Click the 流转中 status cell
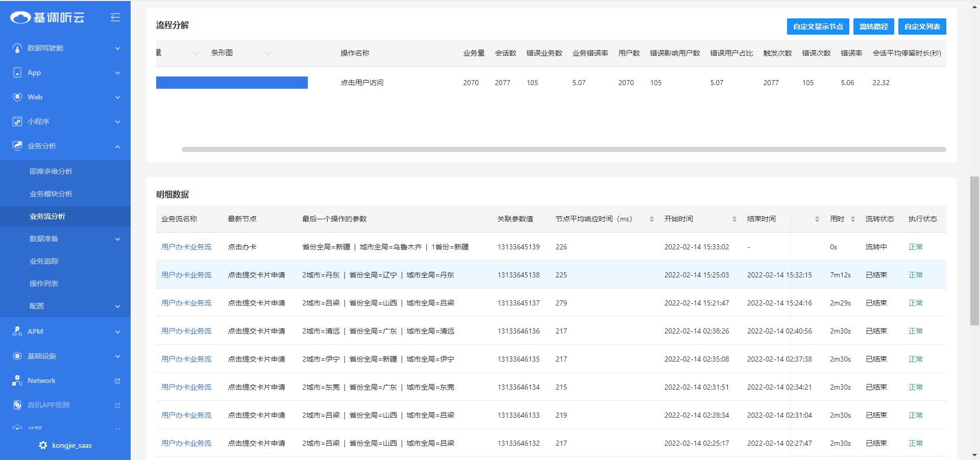This screenshot has width=980, height=460. [x=876, y=247]
